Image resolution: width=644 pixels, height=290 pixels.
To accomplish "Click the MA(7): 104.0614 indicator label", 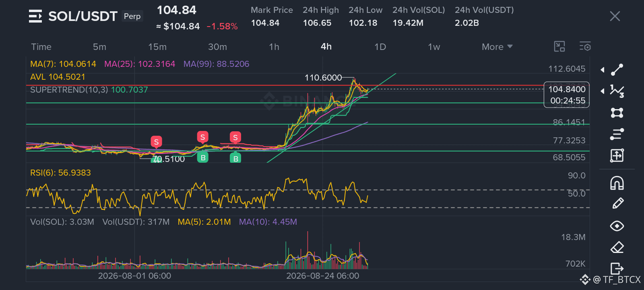I will click(63, 64).
